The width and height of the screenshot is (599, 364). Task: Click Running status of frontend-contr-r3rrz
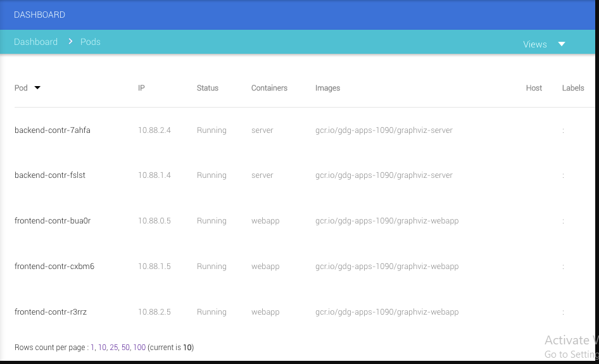pyautogui.click(x=211, y=312)
